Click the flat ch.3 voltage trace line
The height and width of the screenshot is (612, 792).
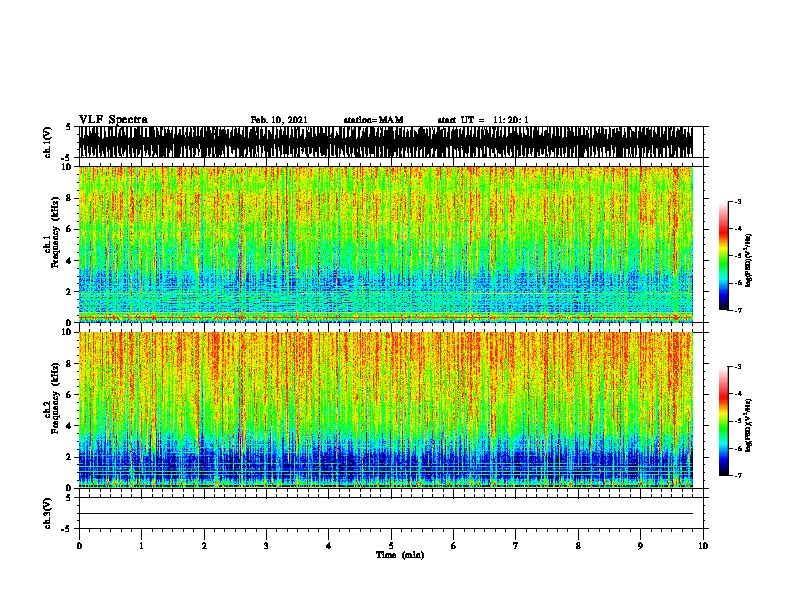click(386, 514)
